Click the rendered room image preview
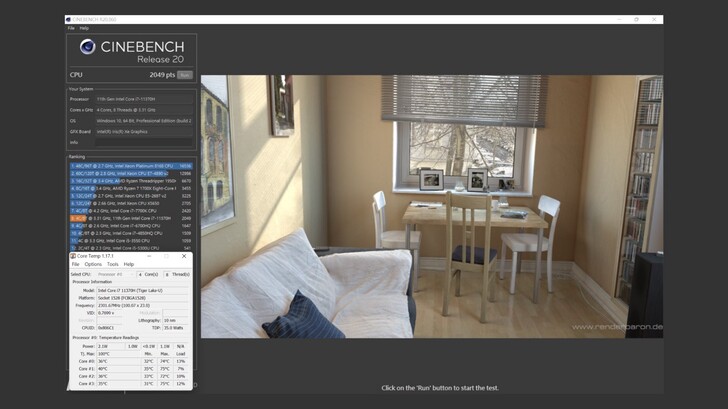The image size is (728, 409). tap(432, 207)
